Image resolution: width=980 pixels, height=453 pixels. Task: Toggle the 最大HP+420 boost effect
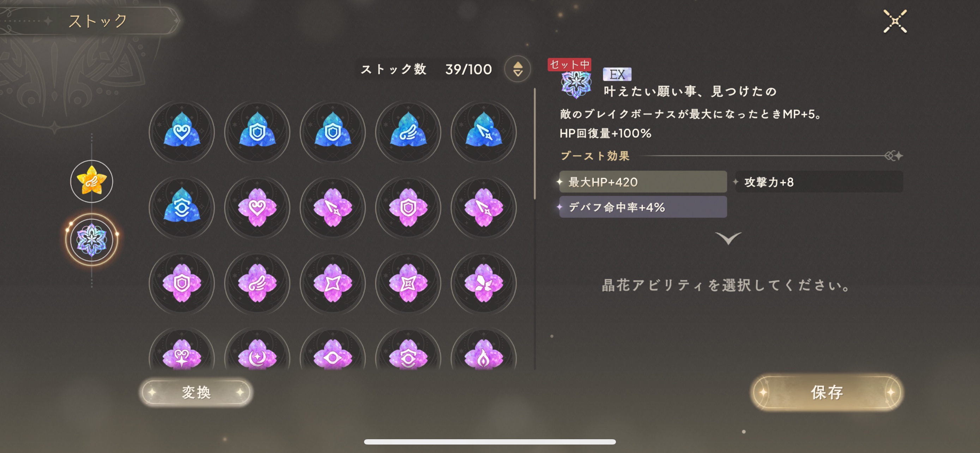642,182
